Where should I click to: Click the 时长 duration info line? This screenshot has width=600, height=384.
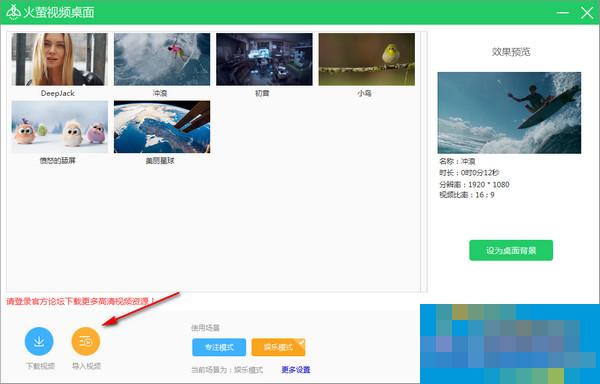click(469, 173)
